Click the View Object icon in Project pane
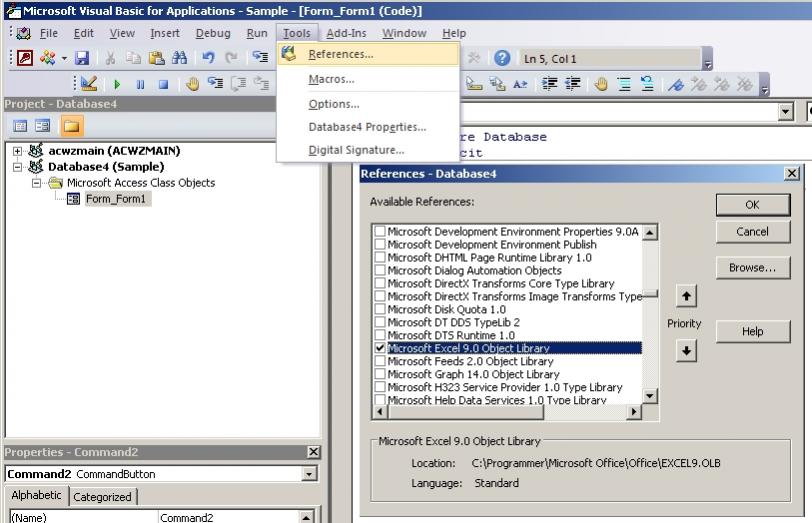Viewport: 812px width, 523px height. click(42, 126)
